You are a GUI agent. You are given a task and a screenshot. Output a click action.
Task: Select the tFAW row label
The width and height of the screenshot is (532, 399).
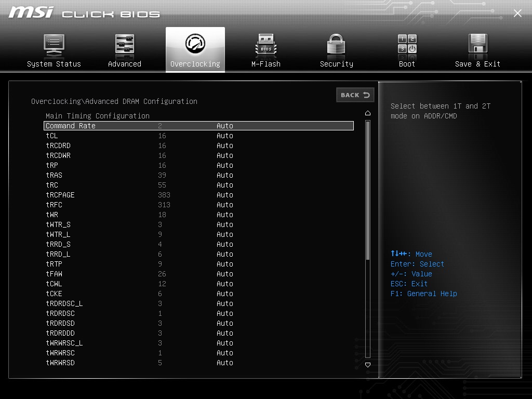[54, 274]
